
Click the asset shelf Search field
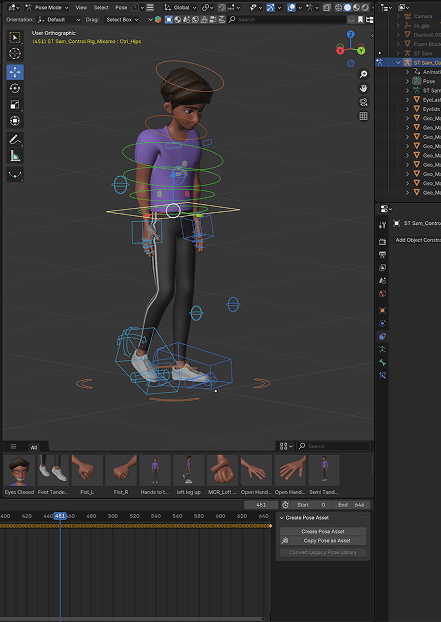333,446
